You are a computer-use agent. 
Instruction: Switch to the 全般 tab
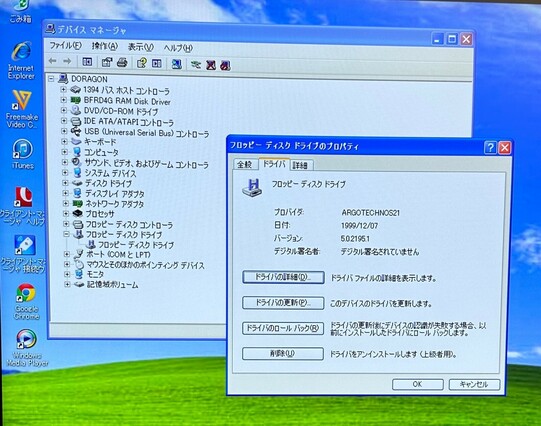(x=245, y=165)
